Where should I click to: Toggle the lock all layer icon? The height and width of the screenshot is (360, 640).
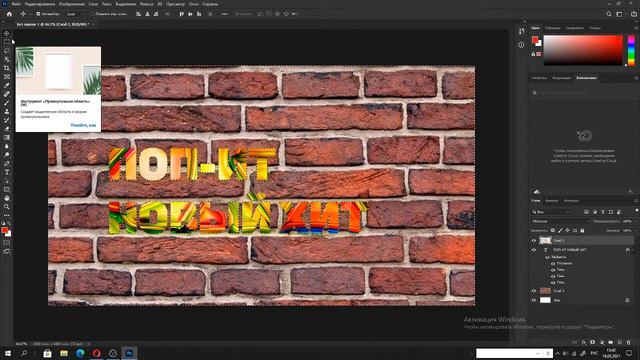[x=582, y=231]
